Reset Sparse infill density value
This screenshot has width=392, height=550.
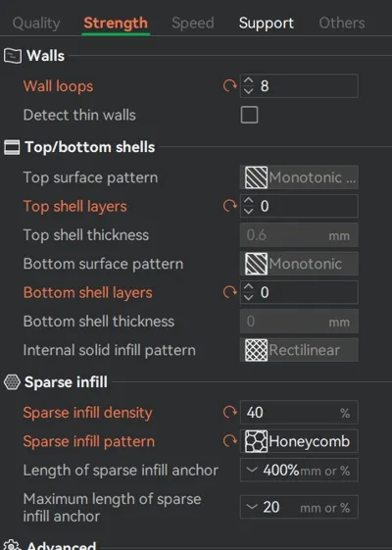(x=230, y=412)
